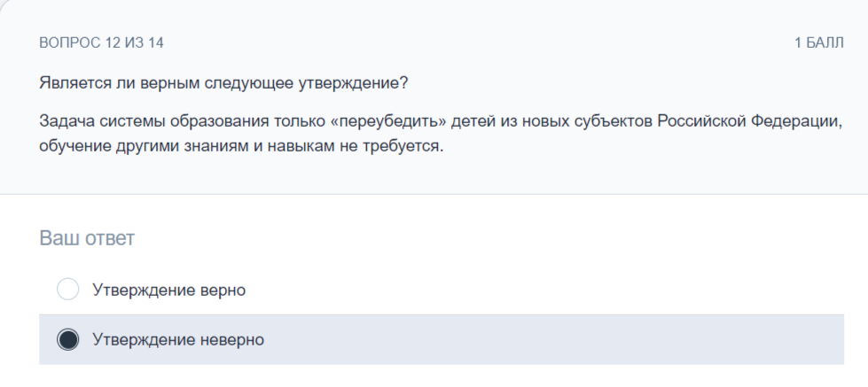This screenshot has height=387, width=868.
Task: Click the filled "Утверждение неверно" radio circle
Action: (x=68, y=339)
